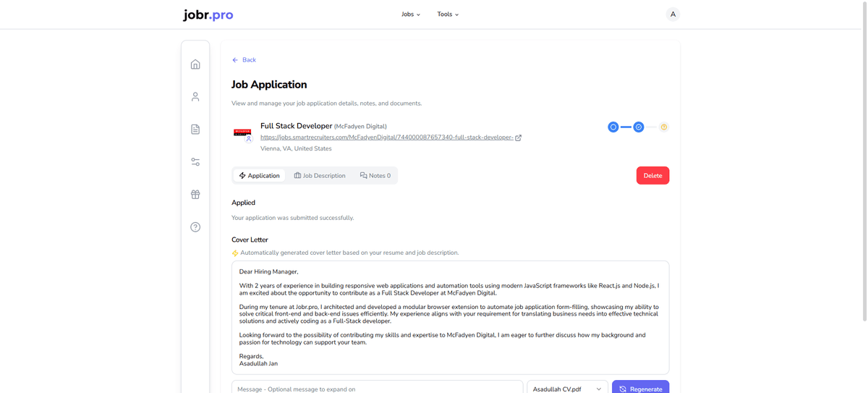Click 'Your application was submitted successfully.' text
The height and width of the screenshot is (393, 868).
coord(293,218)
